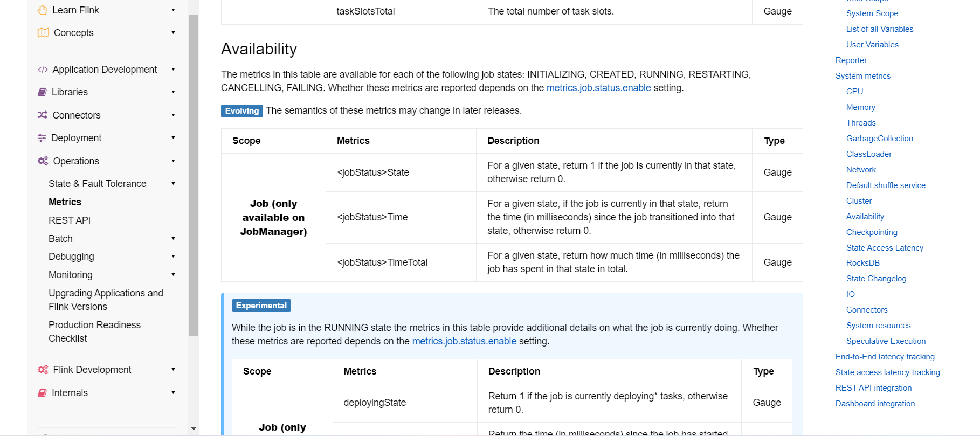Jump to Checkpointing in the table of contents
The height and width of the screenshot is (436, 980).
(872, 232)
